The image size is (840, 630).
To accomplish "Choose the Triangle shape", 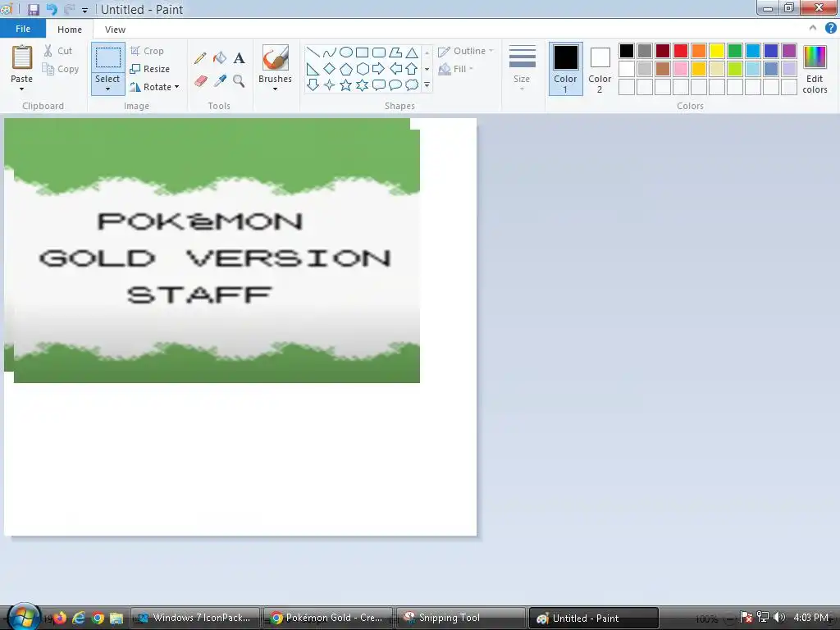I will click(x=412, y=52).
